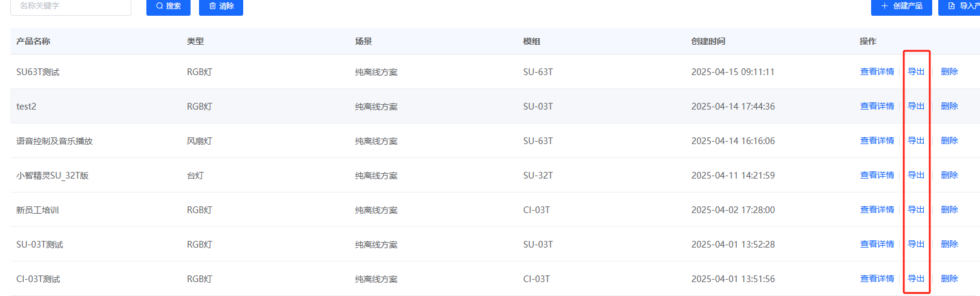
Task: Export the 小智精灵SU_32T版 product
Action: [916, 175]
